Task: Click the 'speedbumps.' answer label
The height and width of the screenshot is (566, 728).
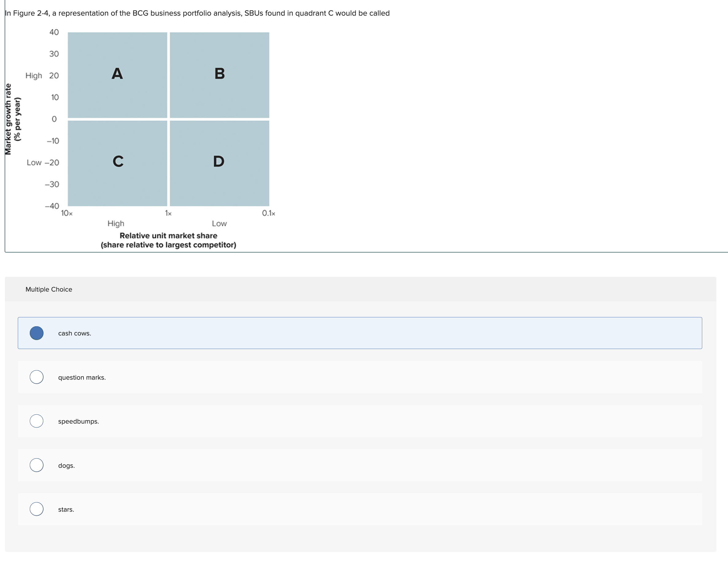Action: [78, 421]
